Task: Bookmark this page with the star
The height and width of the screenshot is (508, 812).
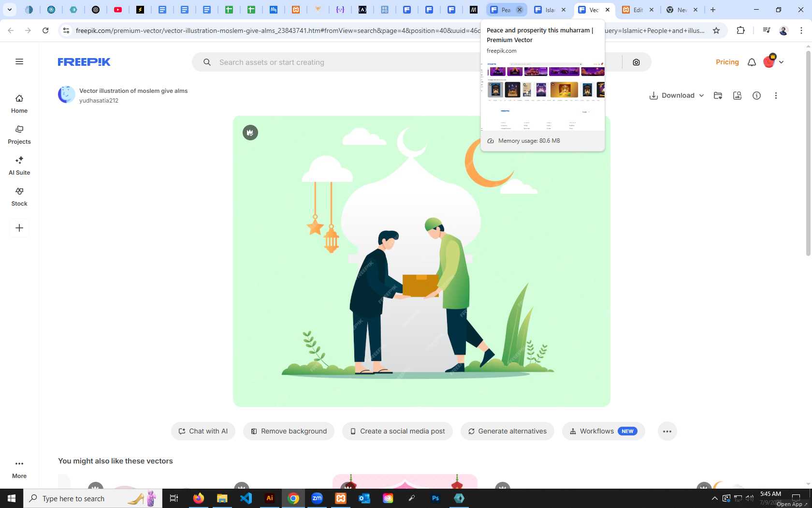Action: click(716, 30)
